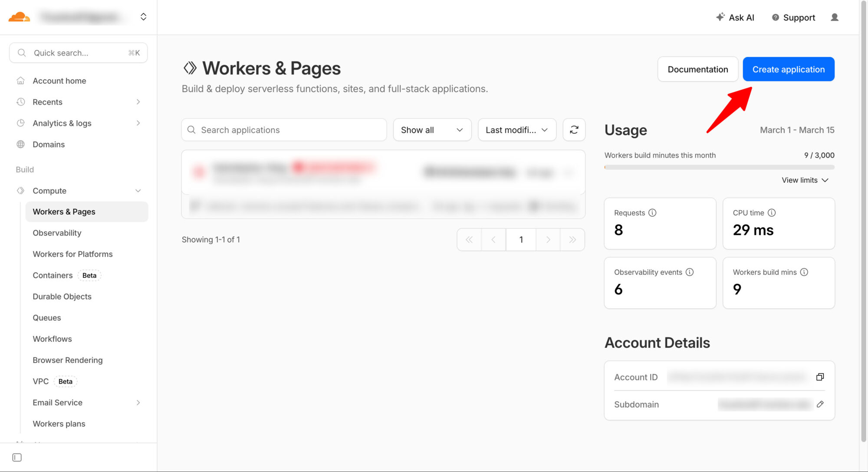Edit the subdomain with pencil icon
Image resolution: width=868 pixels, height=472 pixels.
click(820, 404)
